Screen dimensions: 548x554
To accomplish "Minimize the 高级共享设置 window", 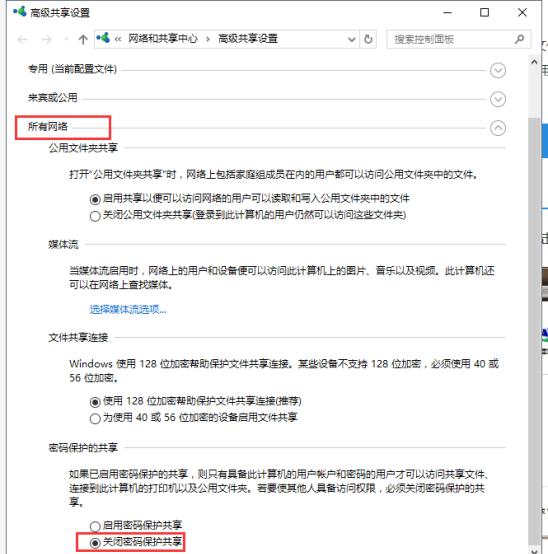I will point(448,13).
